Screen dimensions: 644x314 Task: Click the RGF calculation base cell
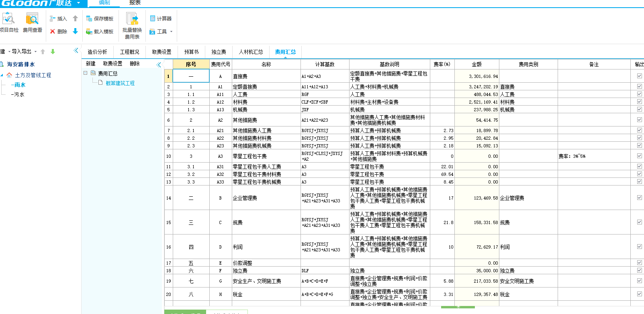325,94
